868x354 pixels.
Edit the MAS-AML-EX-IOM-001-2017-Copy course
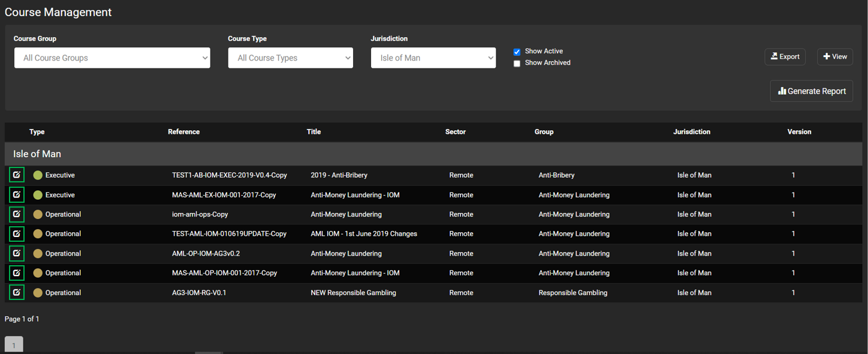click(17, 195)
